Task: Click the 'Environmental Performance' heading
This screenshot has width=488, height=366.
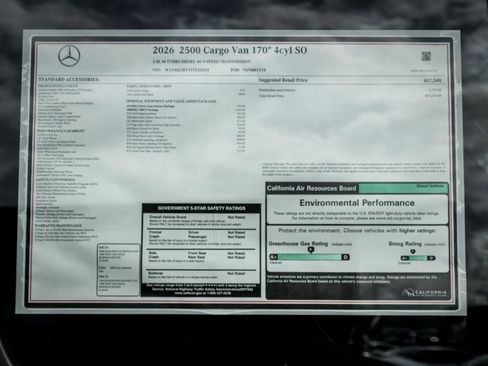Action: 357,203
